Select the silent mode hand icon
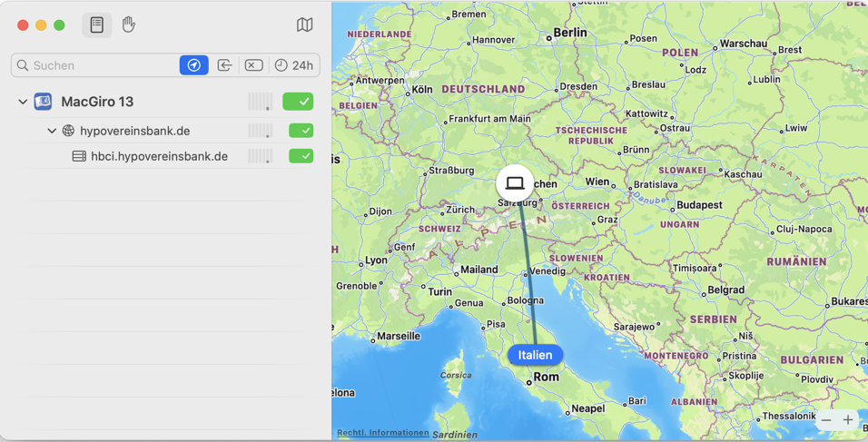The height and width of the screenshot is (442, 868). 128,25
